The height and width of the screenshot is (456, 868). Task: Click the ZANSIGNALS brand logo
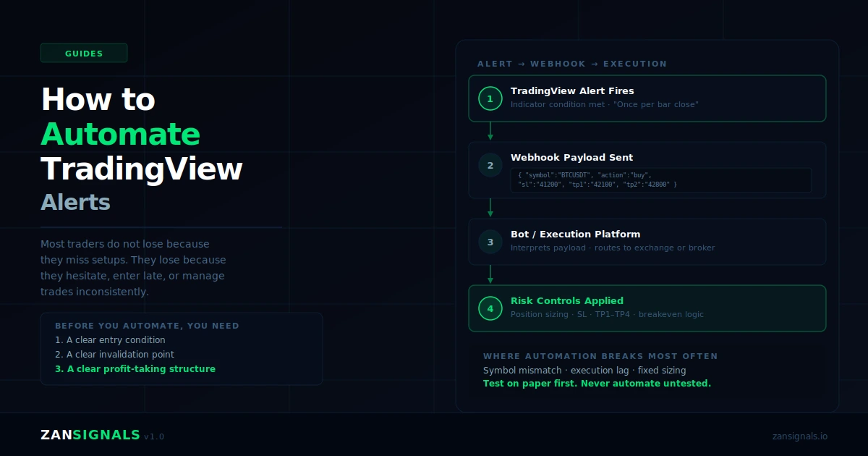tap(90, 435)
